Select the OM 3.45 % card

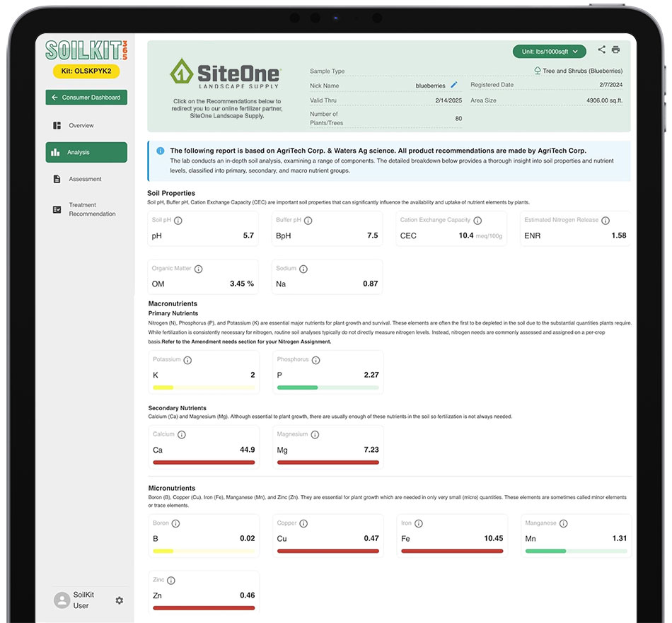pos(203,276)
